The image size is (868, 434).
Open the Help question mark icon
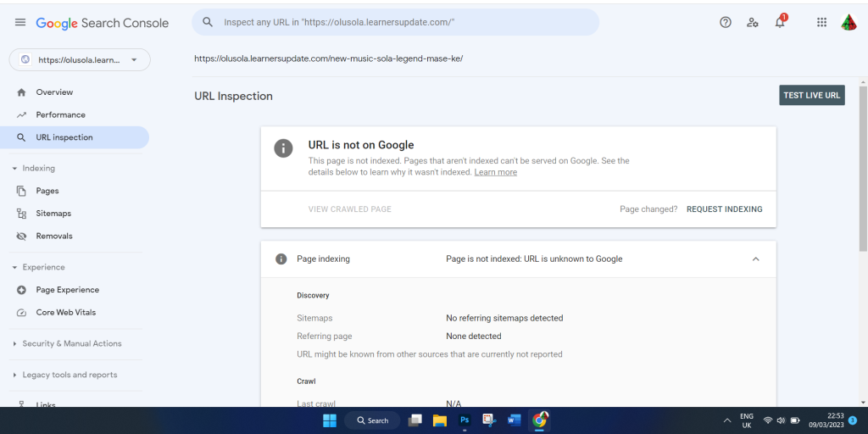click(x=726, y=22)
